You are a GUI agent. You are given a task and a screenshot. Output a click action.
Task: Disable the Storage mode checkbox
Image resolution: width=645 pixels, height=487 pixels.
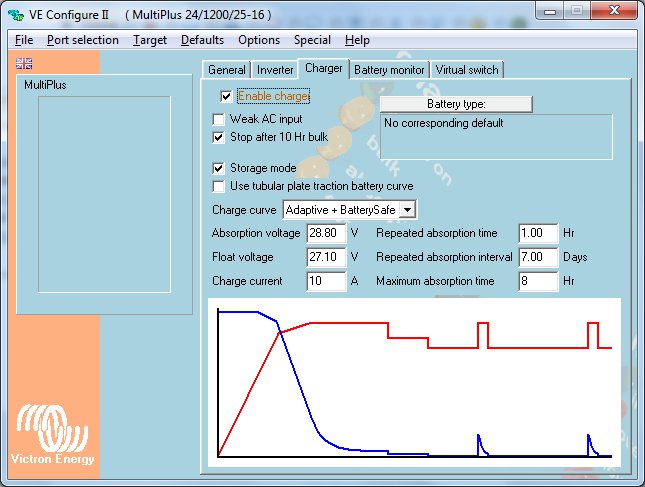[x=218, y=168]
